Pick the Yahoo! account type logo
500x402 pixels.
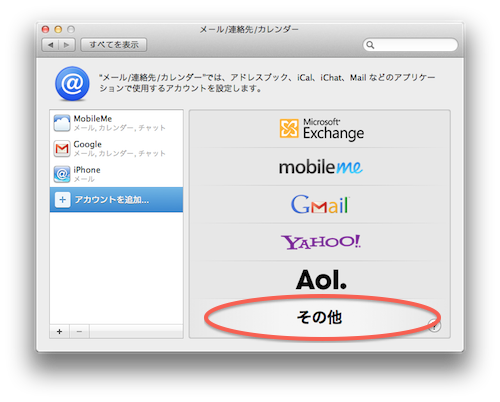[321, 242]
